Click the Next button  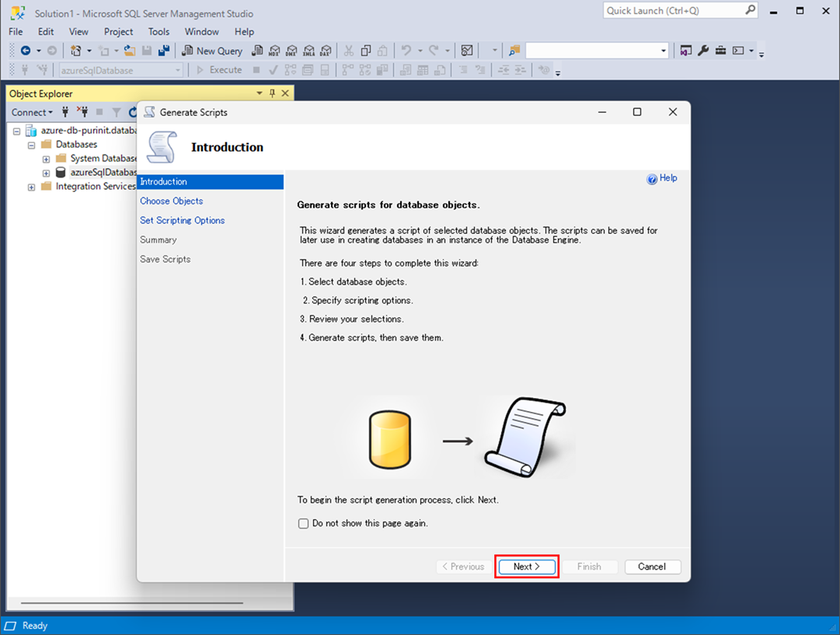coord(526,567)
